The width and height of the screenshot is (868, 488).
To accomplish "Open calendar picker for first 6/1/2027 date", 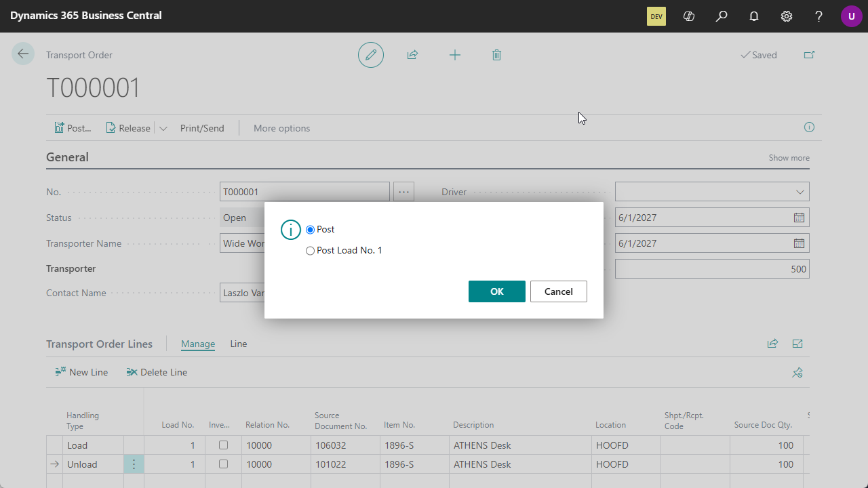I will [x=799, y=218].
